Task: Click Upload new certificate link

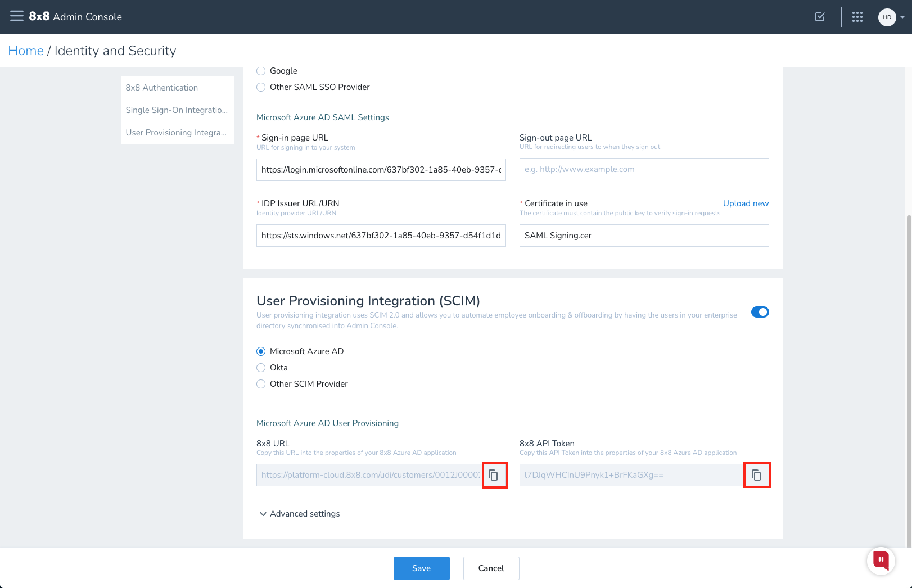Action: click(x=746, y=203)
